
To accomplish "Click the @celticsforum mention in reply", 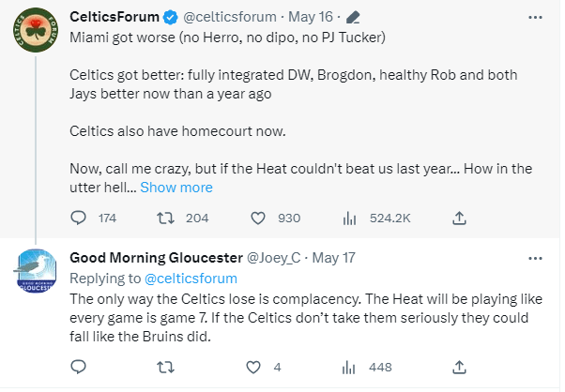I will [x=190, y=278].
